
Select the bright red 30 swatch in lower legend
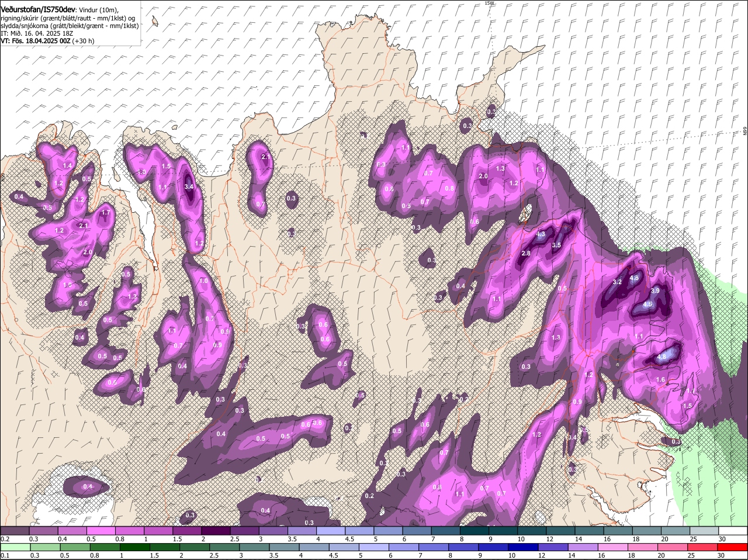tap(733, 547)
